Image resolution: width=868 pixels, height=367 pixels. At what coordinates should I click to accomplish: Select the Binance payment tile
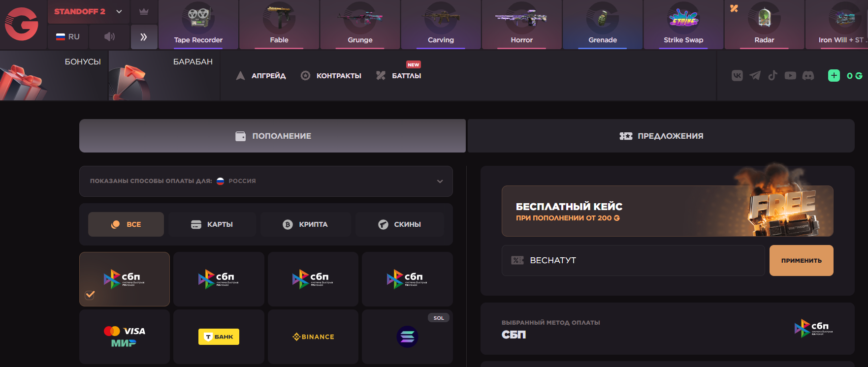[x=313, y=336]
